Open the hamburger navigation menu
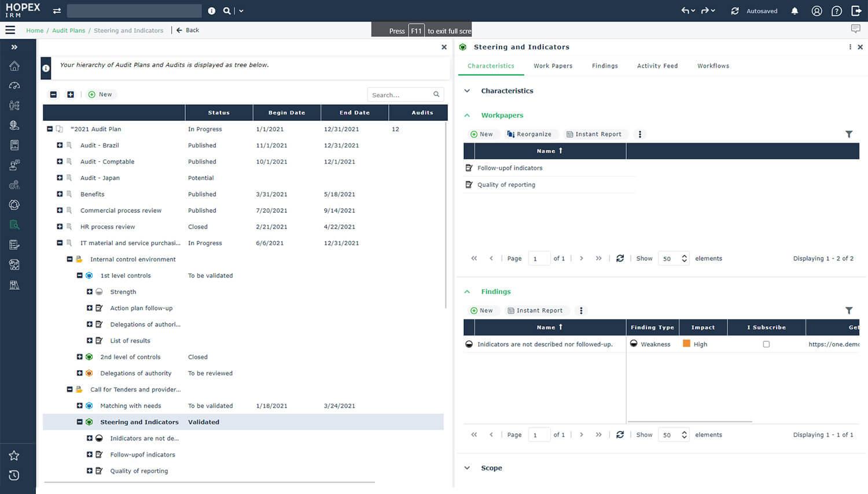 tap(10, 30)
